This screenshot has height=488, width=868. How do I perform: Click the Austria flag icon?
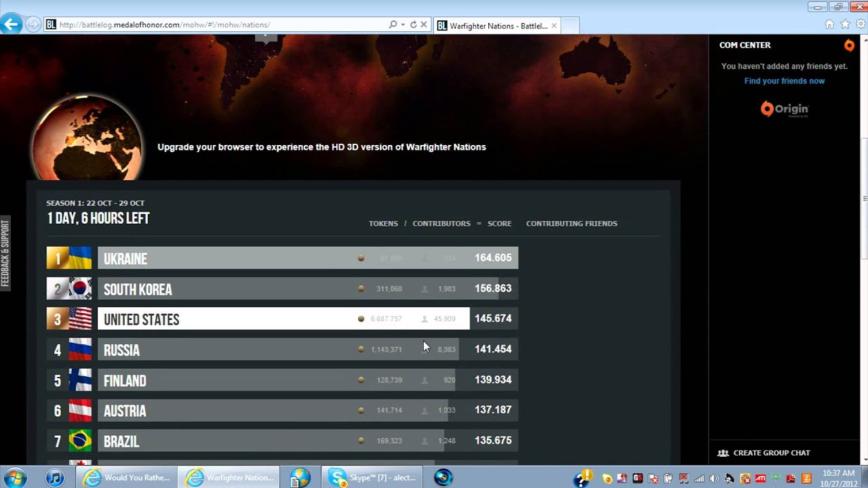(80, 410)
